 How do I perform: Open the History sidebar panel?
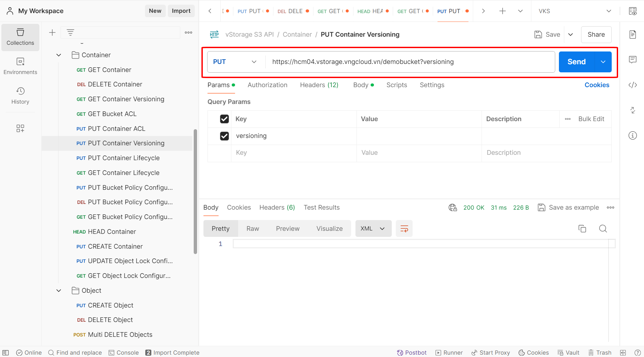(20, 96)
